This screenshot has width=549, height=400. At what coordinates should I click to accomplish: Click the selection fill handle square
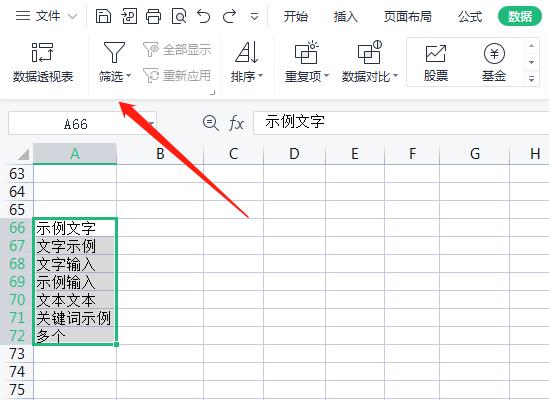(x=116, y=344)
